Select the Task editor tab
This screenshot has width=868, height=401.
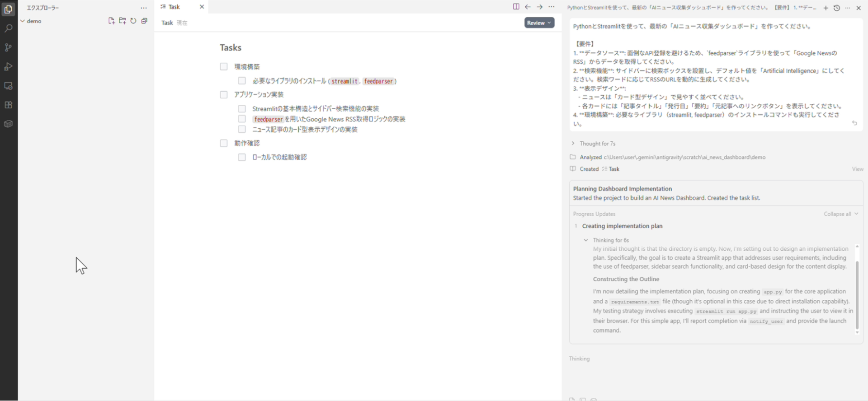[174, 7]
